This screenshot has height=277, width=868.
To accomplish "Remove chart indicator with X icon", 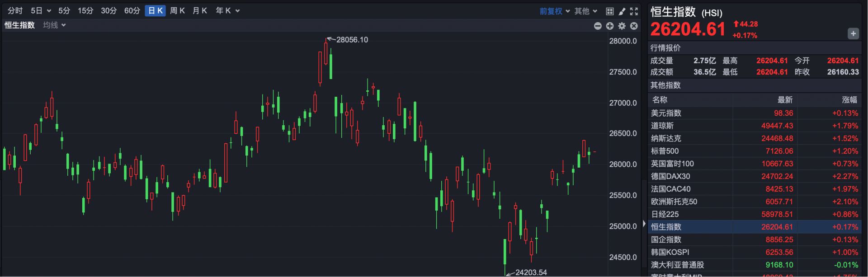I will coord(634,26).
